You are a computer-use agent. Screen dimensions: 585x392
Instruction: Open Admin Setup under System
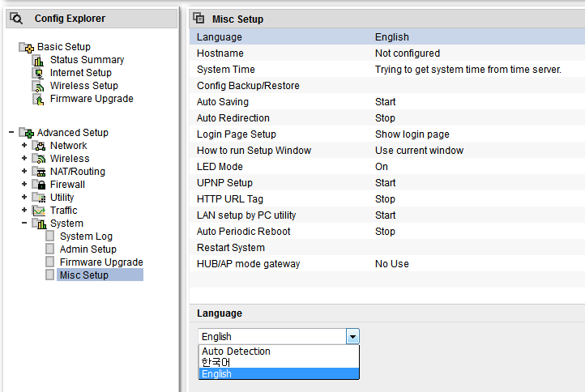click(x=88, y=249)
